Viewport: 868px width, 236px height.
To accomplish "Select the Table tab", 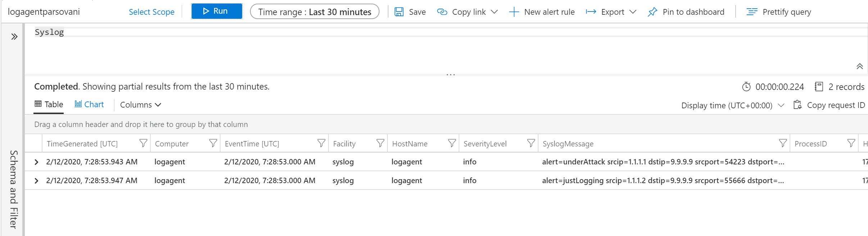I will pos(49,104).
